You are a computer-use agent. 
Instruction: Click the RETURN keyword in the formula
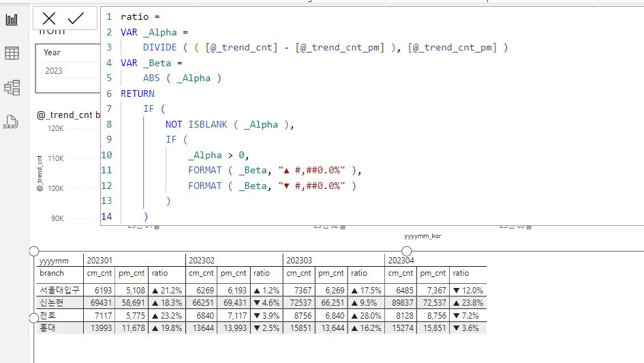point(138,93)
